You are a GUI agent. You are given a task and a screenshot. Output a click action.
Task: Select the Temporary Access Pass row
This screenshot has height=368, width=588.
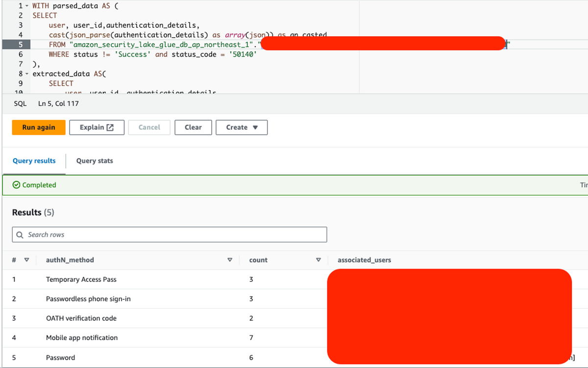[x=81, y=279]
